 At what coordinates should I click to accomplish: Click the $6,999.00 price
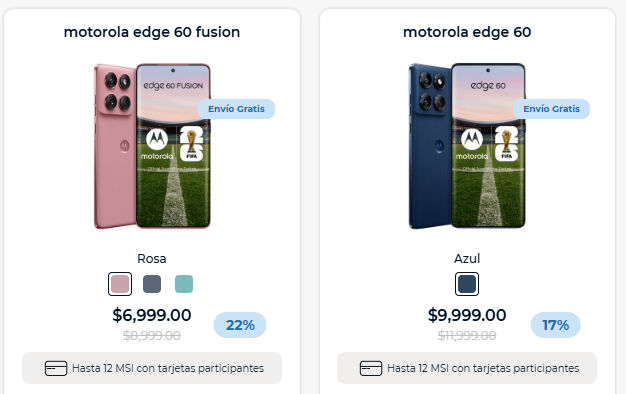point(152,315)
